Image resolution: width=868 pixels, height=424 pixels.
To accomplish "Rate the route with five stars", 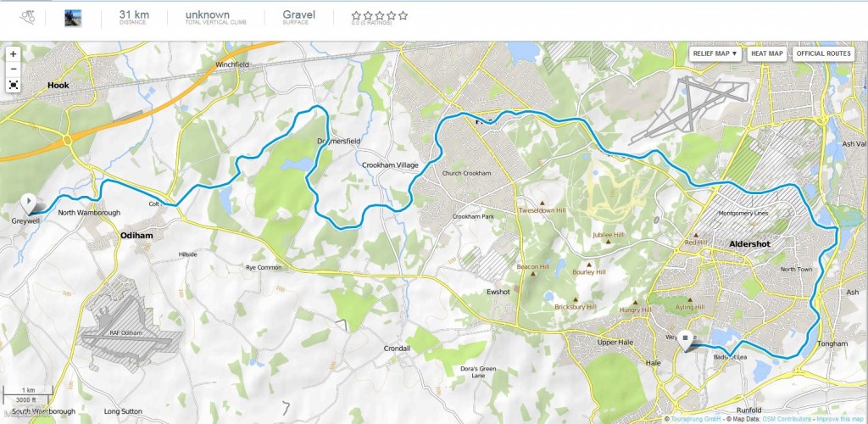I will 403,15.
